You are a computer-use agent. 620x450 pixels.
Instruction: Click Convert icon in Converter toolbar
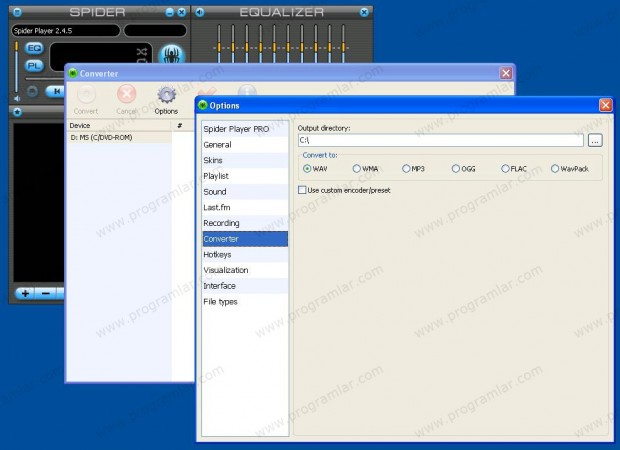point(86,100)
